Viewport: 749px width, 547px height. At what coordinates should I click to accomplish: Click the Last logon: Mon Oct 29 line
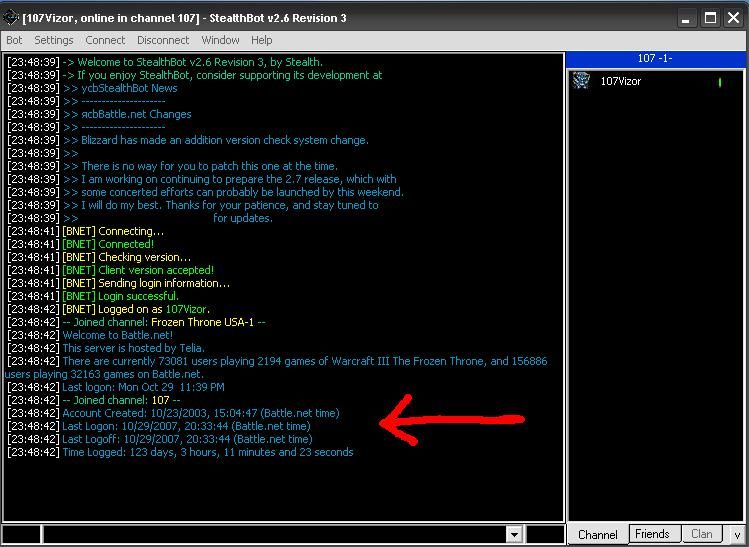116,387
